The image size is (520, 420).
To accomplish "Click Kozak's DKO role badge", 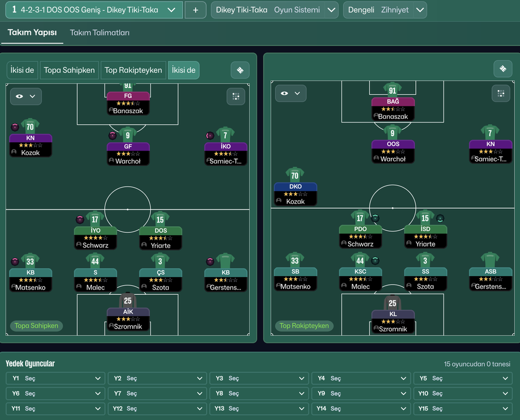I will (x=295, y=186).
